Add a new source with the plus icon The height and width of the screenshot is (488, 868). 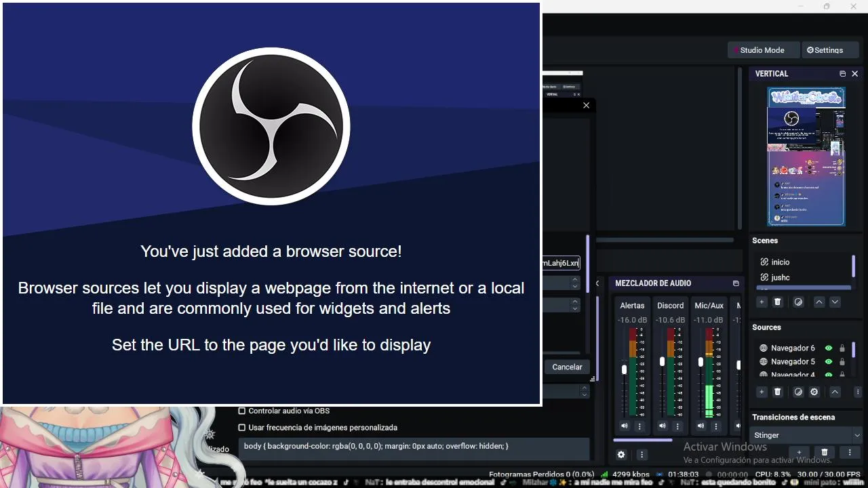click(x=762, y=392)
